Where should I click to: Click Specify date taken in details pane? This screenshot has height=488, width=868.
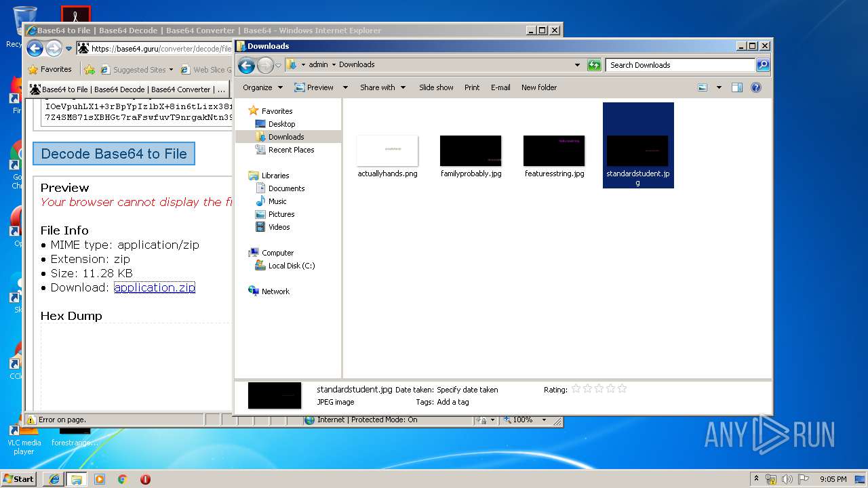pyautogui.click(x=467, y=390)
